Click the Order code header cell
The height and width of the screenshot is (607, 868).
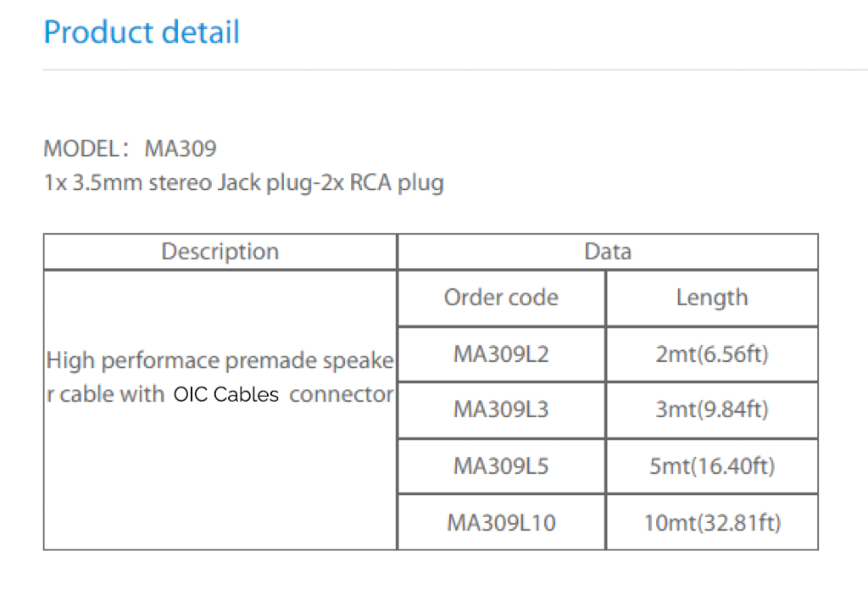501,298
